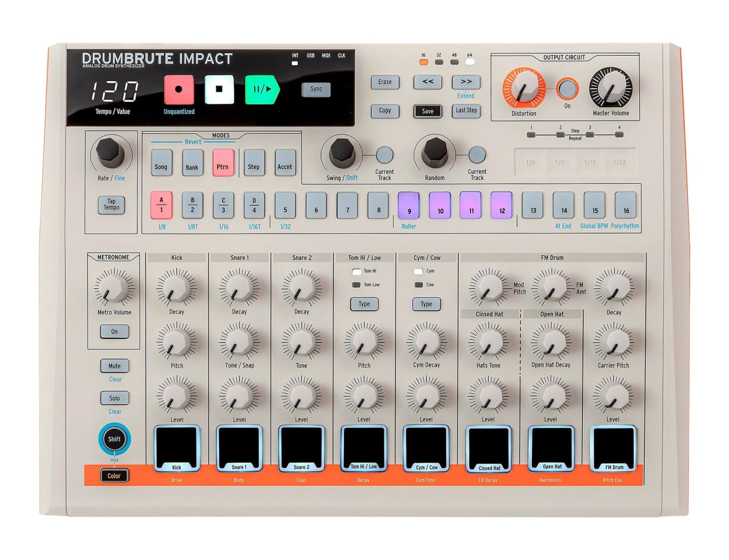Select Bank mode
Screen dimensions: 729x560
[192, 163]
